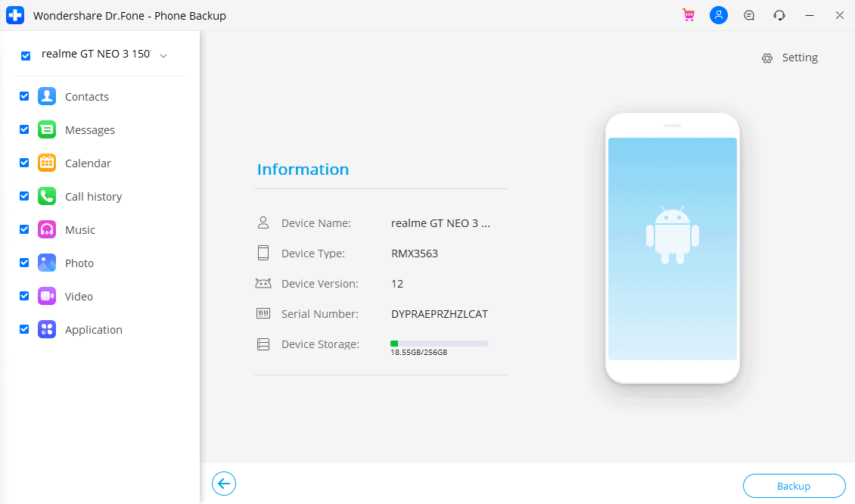This screenshot has width=855, height=504.
Task: Uncheck the Video checkbox
Action: pyautogui.click(x=24, y=296)
